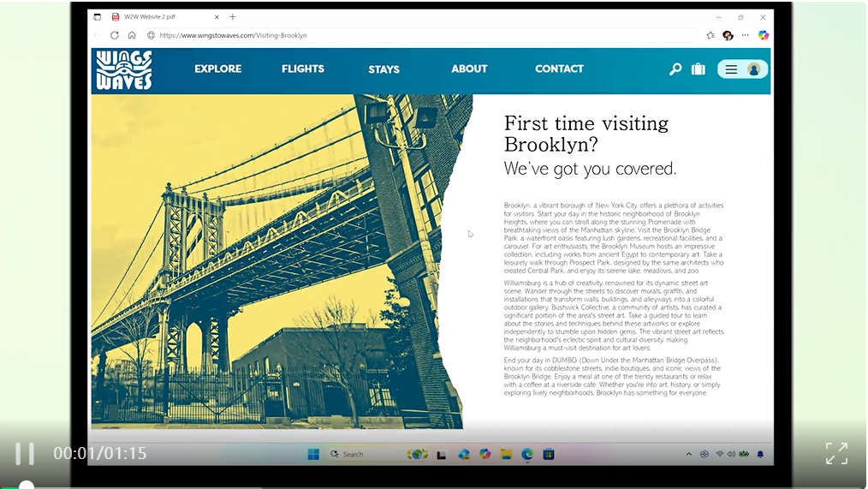This screenshot has height=489, width=868.
Task: Click the paragraph starting 'End your day in DUMBO'
Action: tap(612, 376)
